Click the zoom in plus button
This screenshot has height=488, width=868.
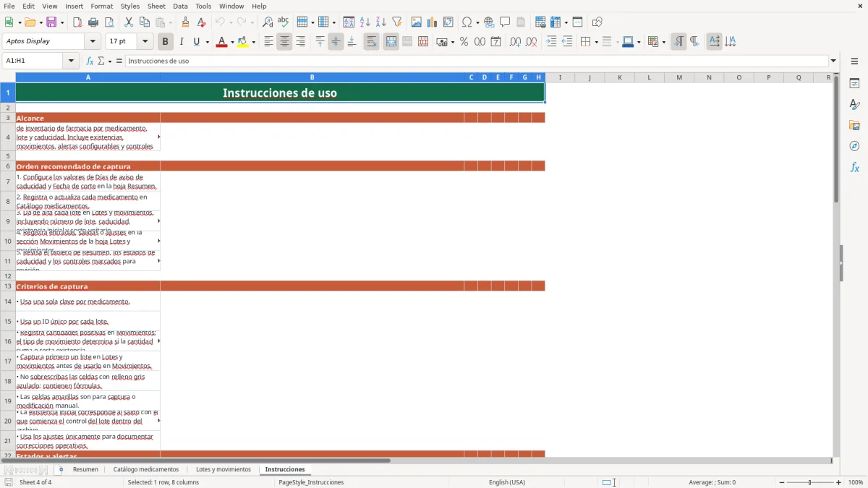coord(839,482)
